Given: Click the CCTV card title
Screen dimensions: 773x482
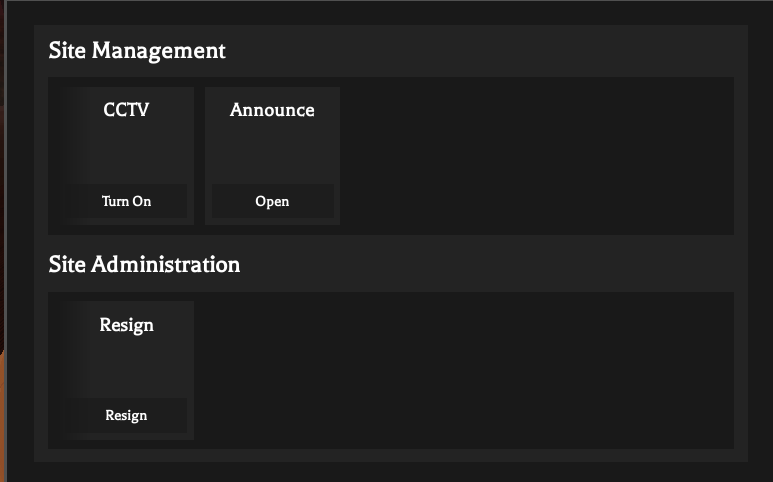Looking at the screenshot, I should pos(126,110).
